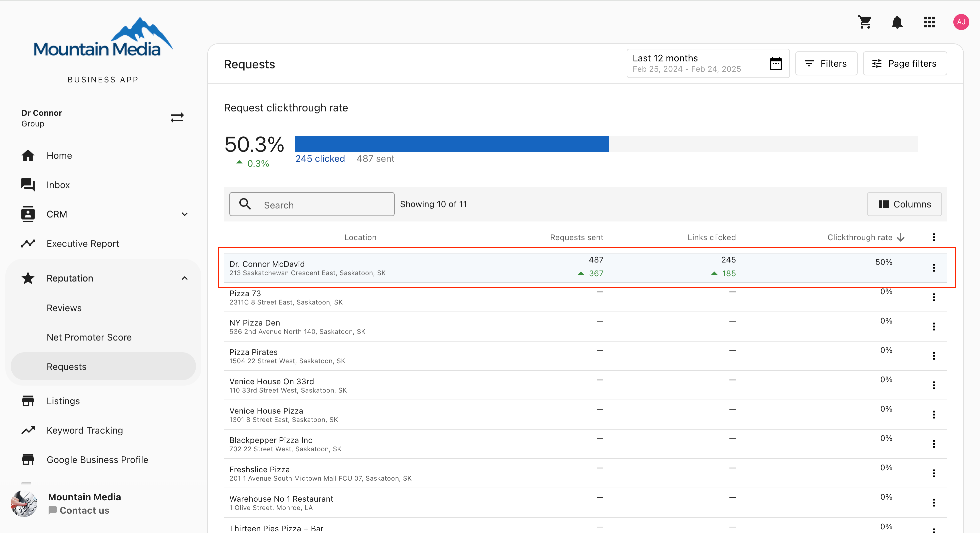This screenshot has width=980, height=533.
Task: Switch to the Reviews menu item
Action: tap(64, 308)
